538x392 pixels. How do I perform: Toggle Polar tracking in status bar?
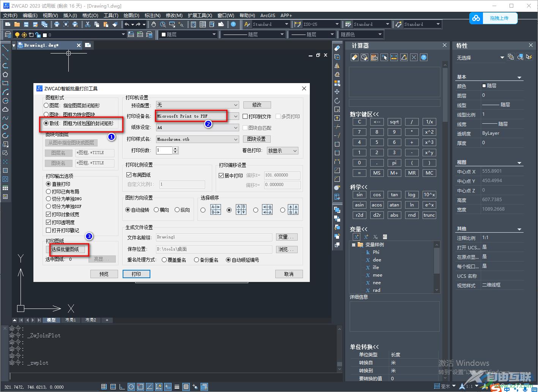click(131, 387)
